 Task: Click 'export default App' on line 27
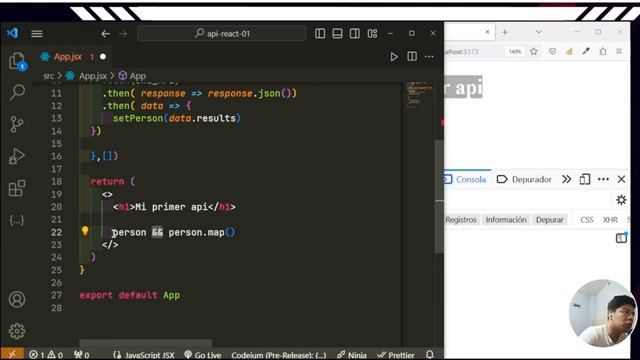(x=129, y=295)
